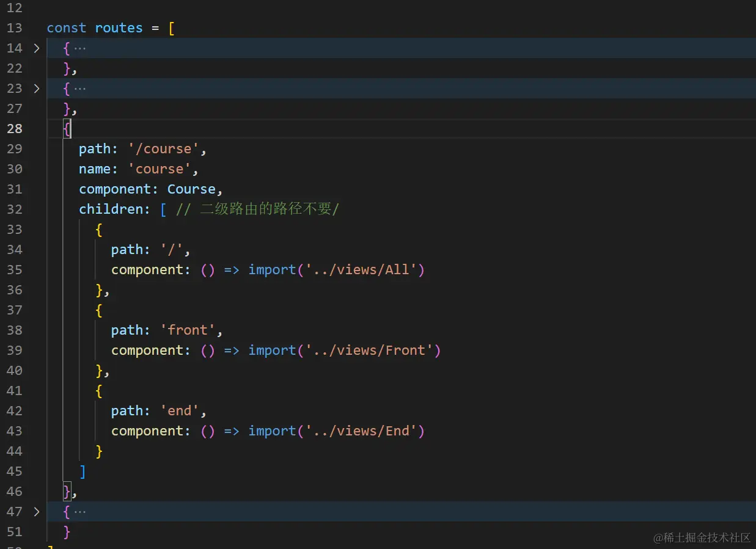Screen dimensions: 756x549
Task: Click the folded ellipsis on line 47
Action: click(x=79, y=512)
